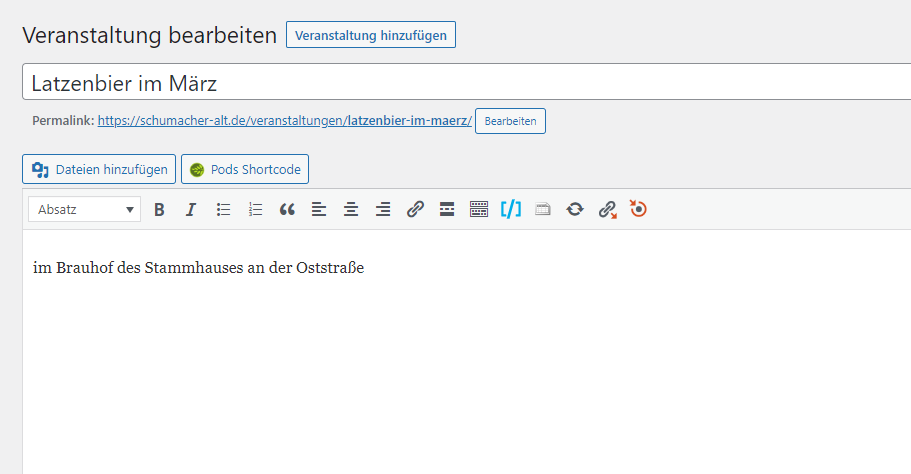The height and width of the screenshot is (474, 911).
Task: Center align the text
Action: pyautogui.click(x=351, y=210)
